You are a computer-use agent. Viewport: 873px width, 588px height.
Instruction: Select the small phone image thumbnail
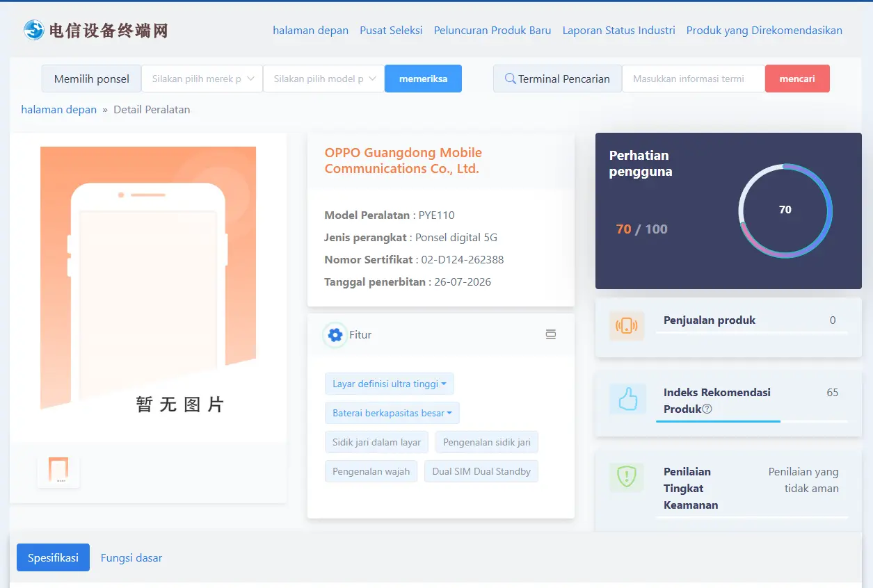click(x=58, y=471)
